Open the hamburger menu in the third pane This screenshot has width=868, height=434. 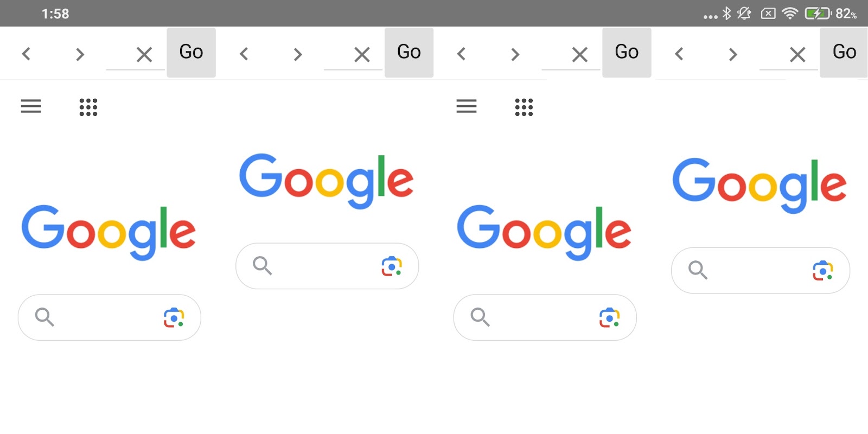pyautogui.click(x=467, y=106)
